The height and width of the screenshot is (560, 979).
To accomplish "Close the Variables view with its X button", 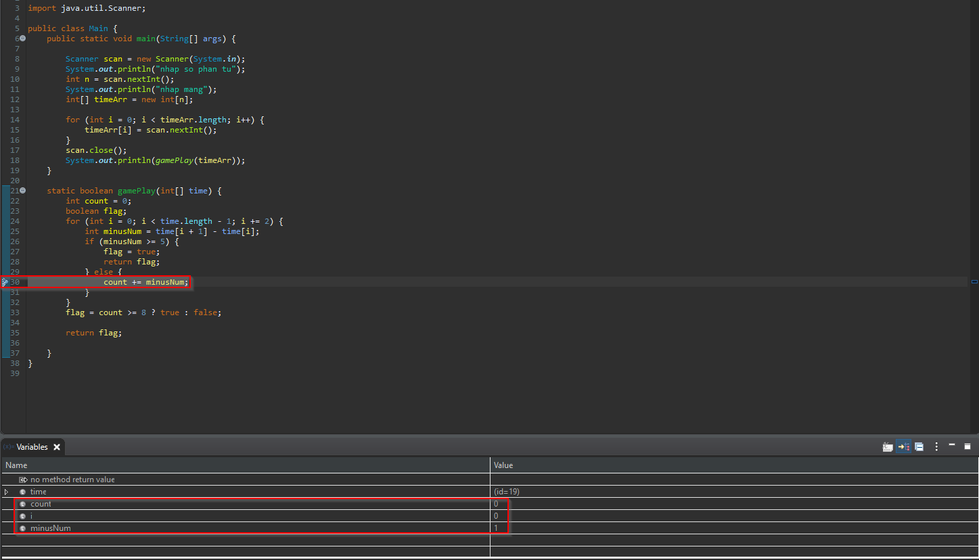I will [57, 446].
